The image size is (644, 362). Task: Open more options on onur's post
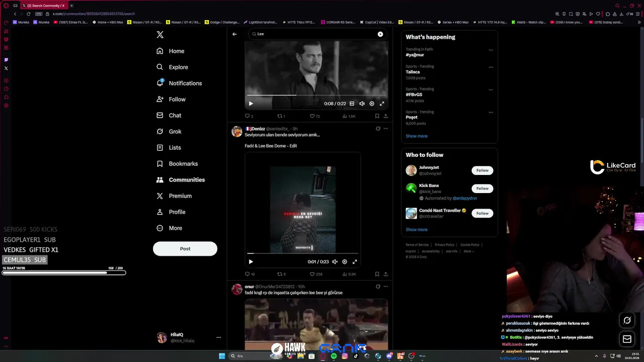click(x=386, y=287)
